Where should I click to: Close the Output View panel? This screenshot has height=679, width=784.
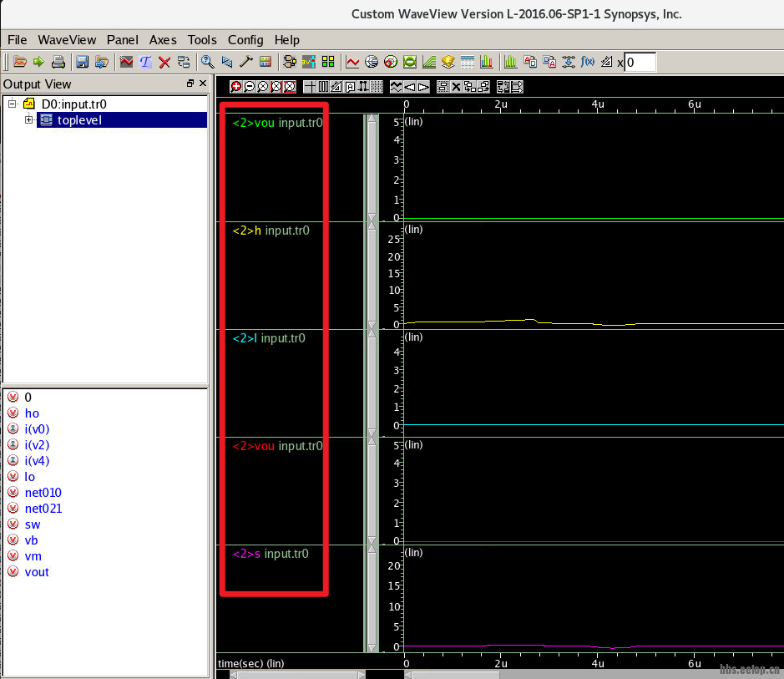coord(203,84)
